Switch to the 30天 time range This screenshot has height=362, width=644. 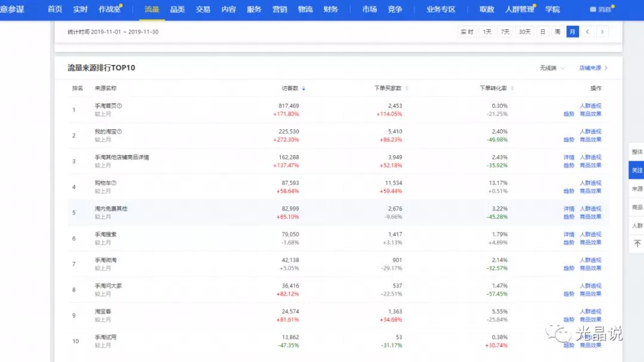(x=524, y=32)
